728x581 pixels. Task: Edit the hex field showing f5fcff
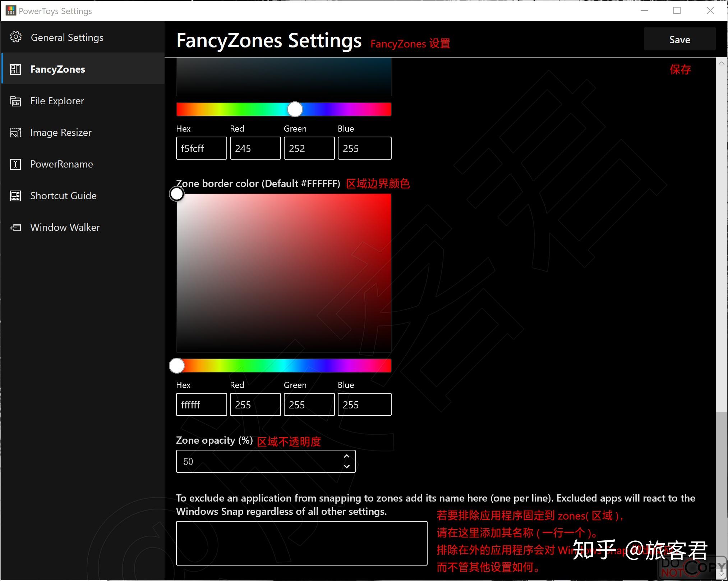click(x=201, y=148)
